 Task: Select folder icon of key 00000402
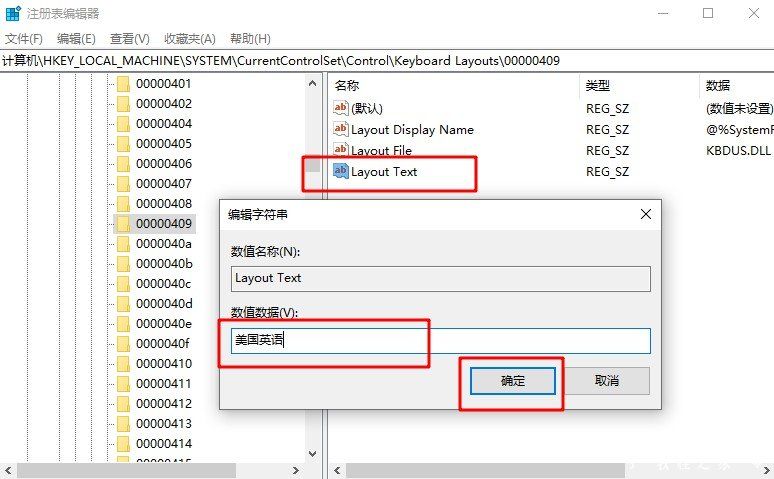tap(123, 104)
